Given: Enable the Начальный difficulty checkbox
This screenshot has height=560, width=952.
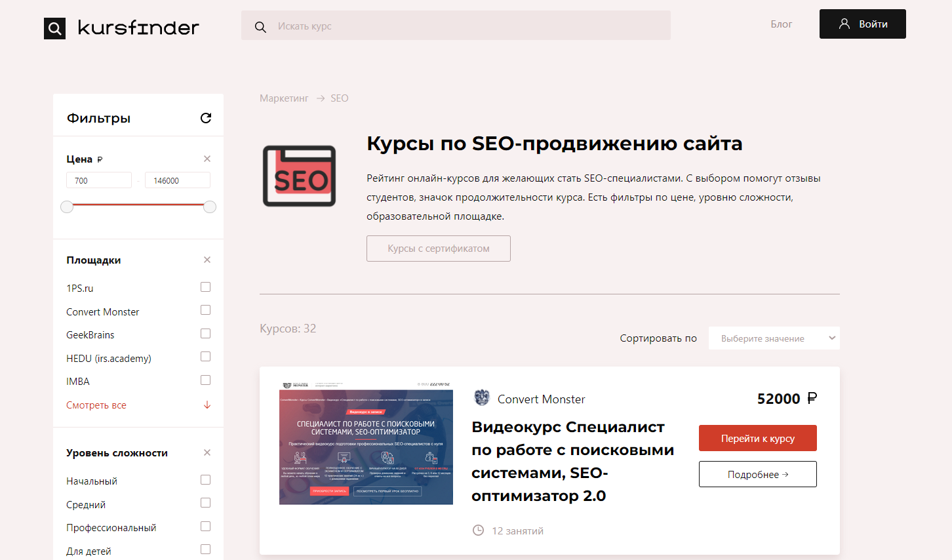Looking at the screenshot, I should pos(205,479).
